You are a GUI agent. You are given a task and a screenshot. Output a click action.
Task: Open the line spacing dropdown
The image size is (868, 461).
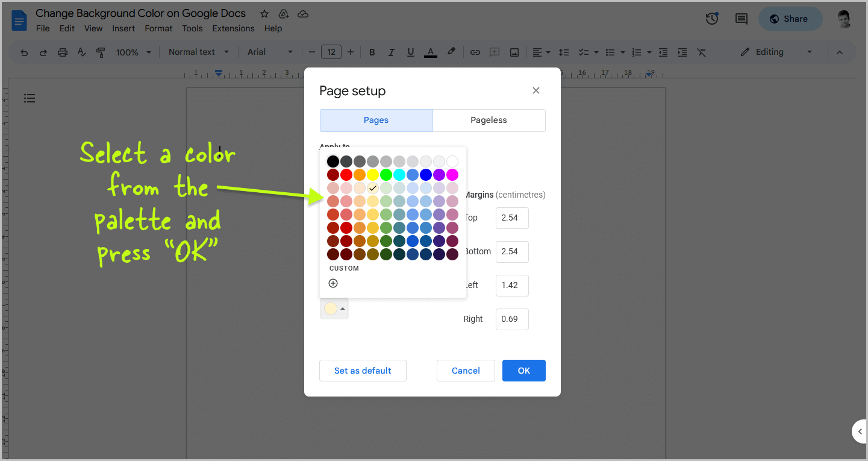(564, 52)
